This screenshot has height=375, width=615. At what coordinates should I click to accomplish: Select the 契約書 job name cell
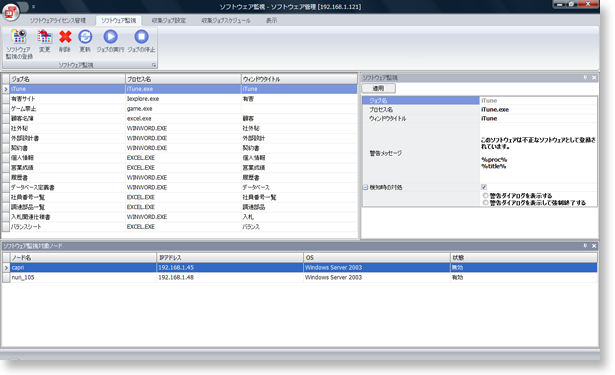[x=67, y=148]
